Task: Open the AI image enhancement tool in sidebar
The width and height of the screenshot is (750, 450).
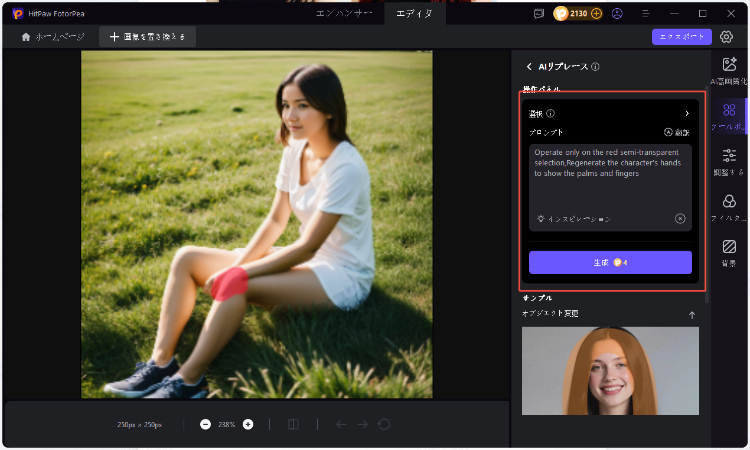Action: 729,70
